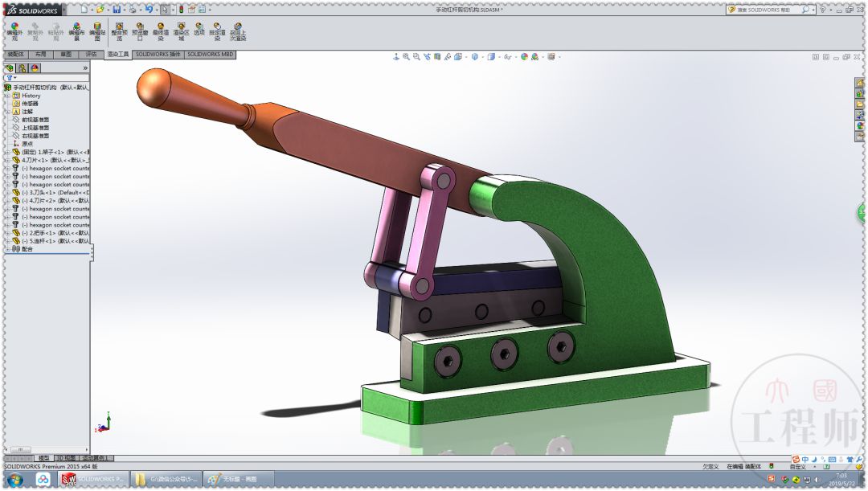Switch to the DisplayManager panel tab
The height and width of the screenshot is (491, 868).
point(35,68)
